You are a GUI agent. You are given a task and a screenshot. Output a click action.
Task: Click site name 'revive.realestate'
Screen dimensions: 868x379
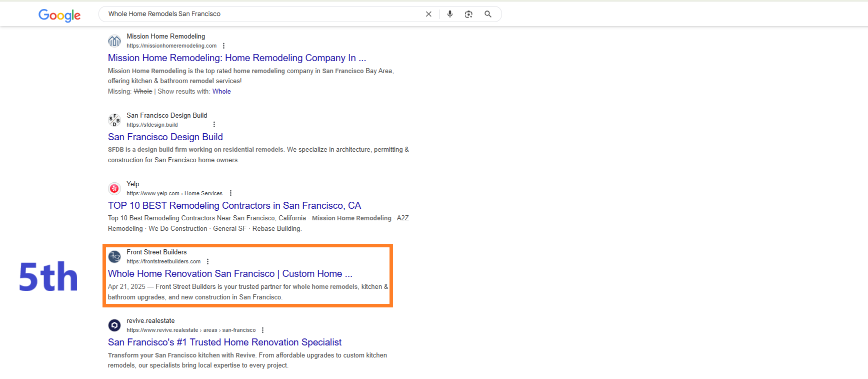pos(150,320)
